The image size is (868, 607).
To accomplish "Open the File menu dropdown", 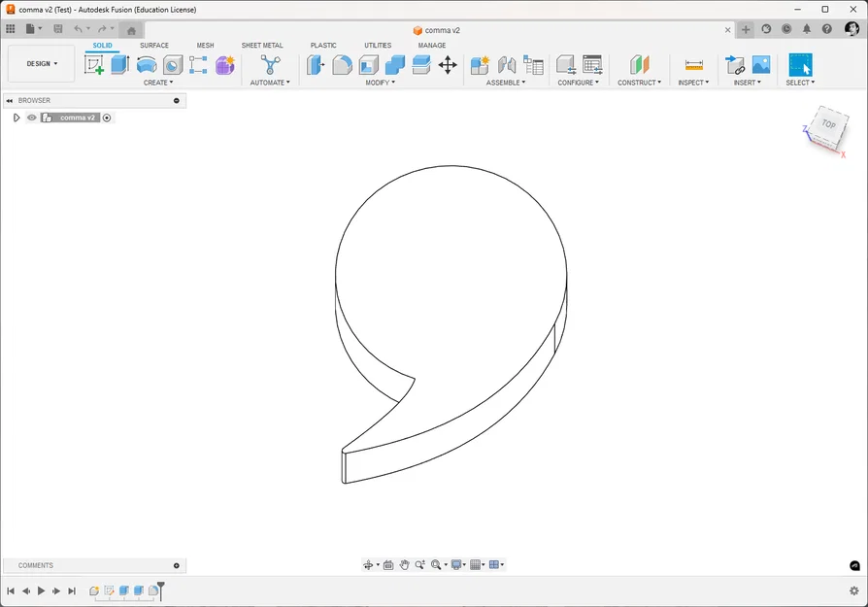I will [33, 29].
